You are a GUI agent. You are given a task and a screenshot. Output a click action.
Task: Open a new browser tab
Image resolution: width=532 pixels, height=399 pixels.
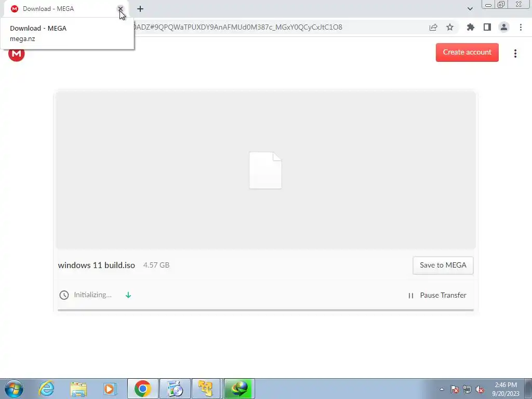(x=140, y=9)
